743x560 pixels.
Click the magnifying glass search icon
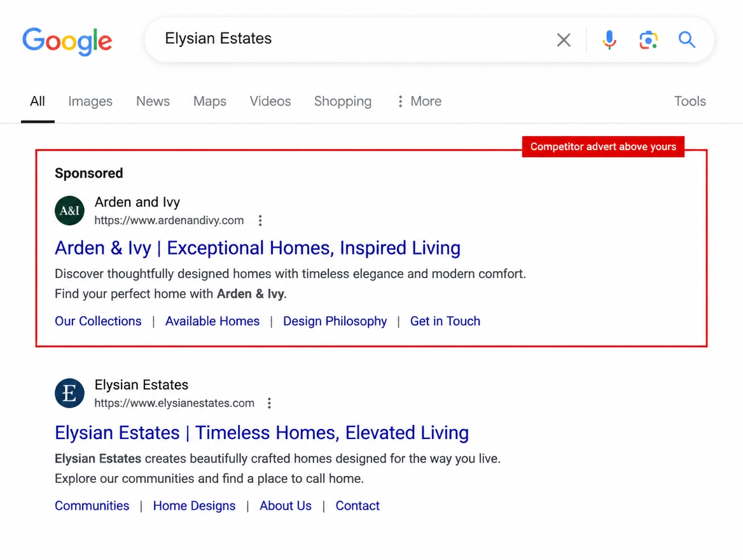point(686,40)
